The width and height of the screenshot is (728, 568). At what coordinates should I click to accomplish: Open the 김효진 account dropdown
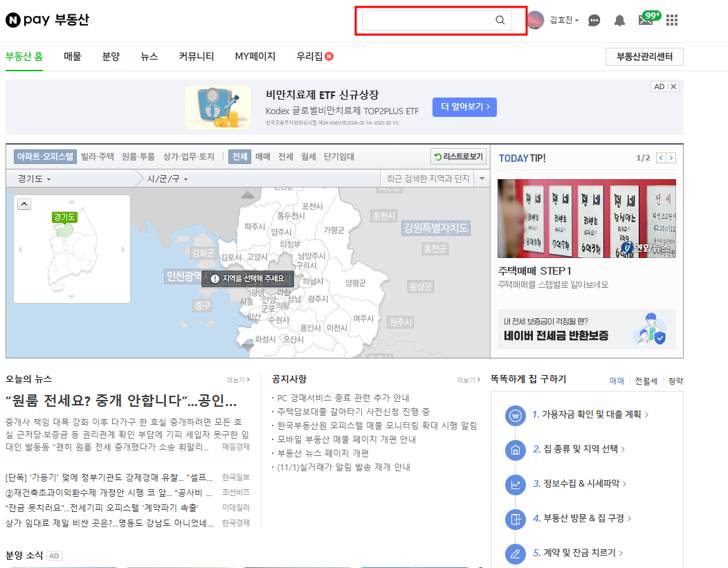564,20
